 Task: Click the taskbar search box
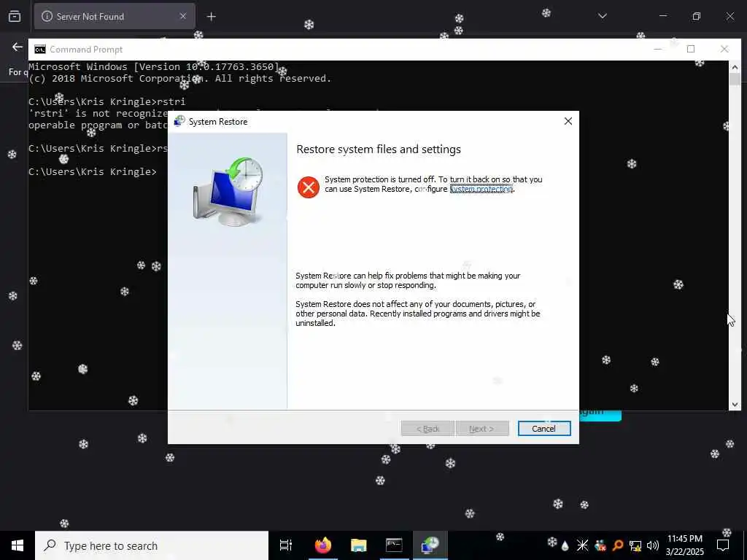pos(152,545)
